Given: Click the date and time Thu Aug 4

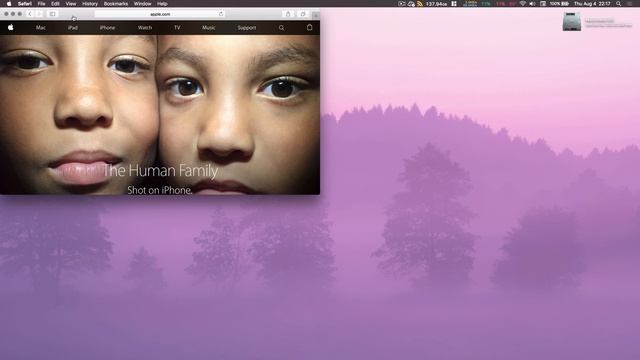Looking at the screenshot, I should pyautogui.click(x=592, y=4).
